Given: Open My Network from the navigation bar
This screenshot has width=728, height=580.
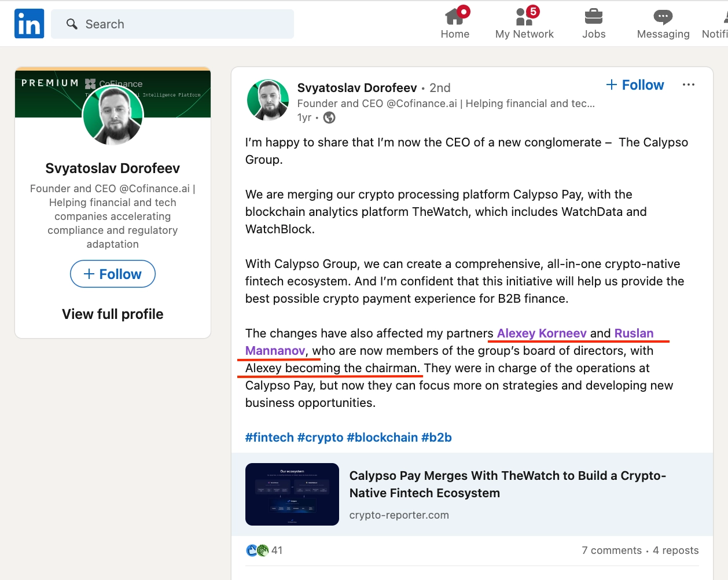Looking at the screenshot, I should (524, 17).
